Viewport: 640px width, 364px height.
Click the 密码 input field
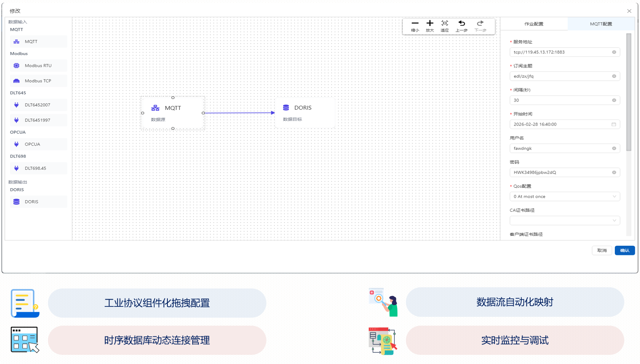565,172
